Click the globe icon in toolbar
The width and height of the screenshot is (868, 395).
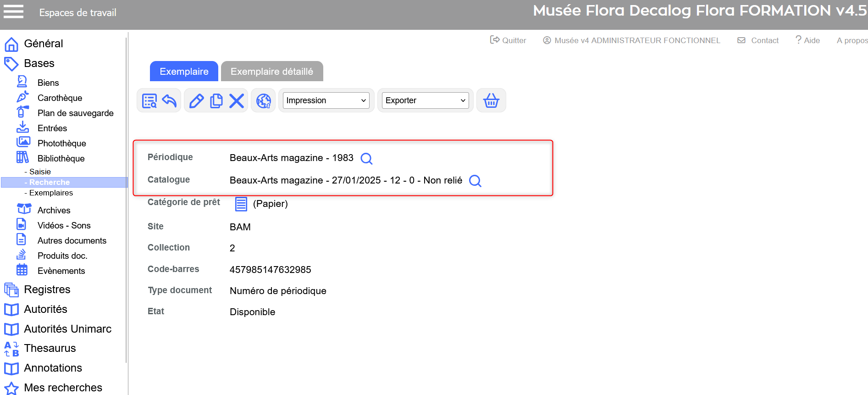tap(264, 100)
